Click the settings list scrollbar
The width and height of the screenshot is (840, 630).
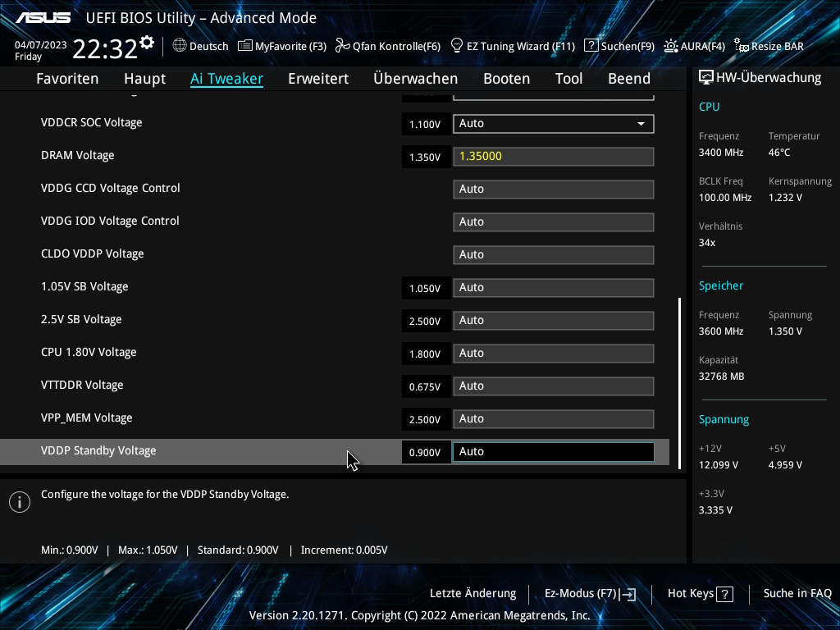pyautogui.click(x=680, y=383)
